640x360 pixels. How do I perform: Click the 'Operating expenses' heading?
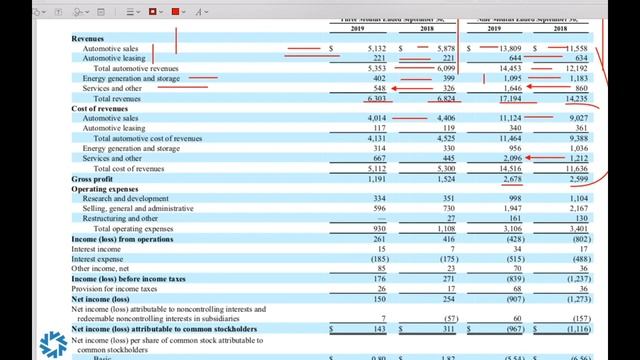point(104,189)
